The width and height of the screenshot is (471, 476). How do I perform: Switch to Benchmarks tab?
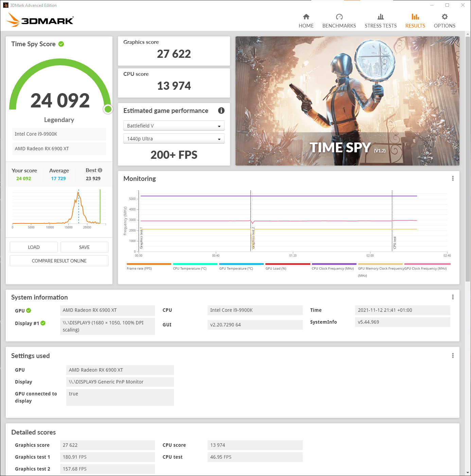click(339, 21)
